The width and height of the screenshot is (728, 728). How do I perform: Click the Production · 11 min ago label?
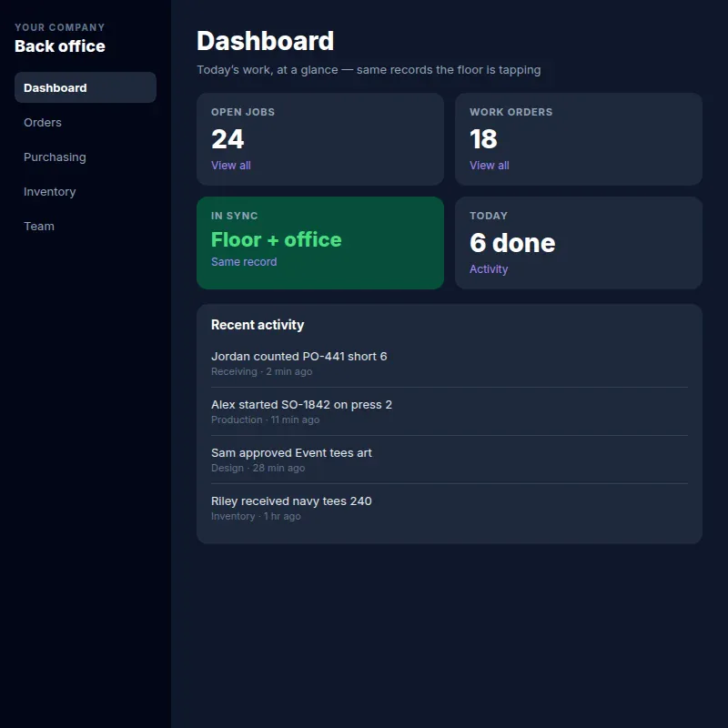point(265,420)
